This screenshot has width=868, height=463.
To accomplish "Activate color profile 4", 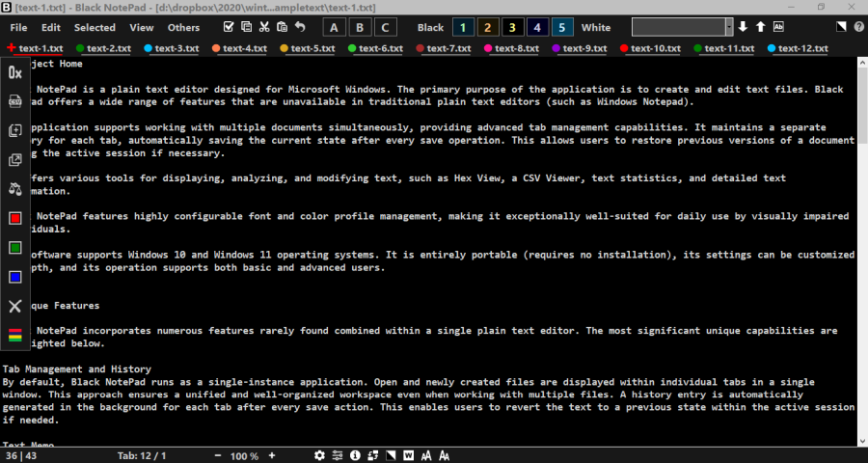I will 537,27.
